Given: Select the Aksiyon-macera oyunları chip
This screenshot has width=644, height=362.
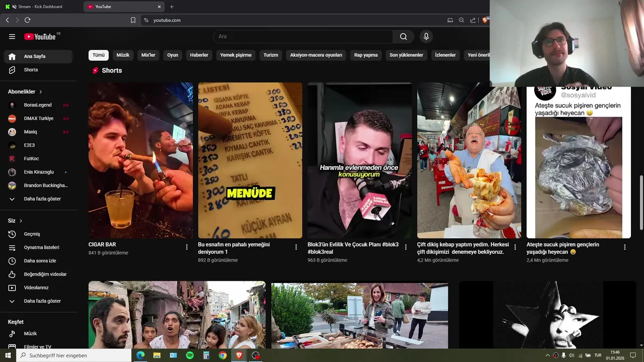Looking at the screenshot, I should (316, 55).
